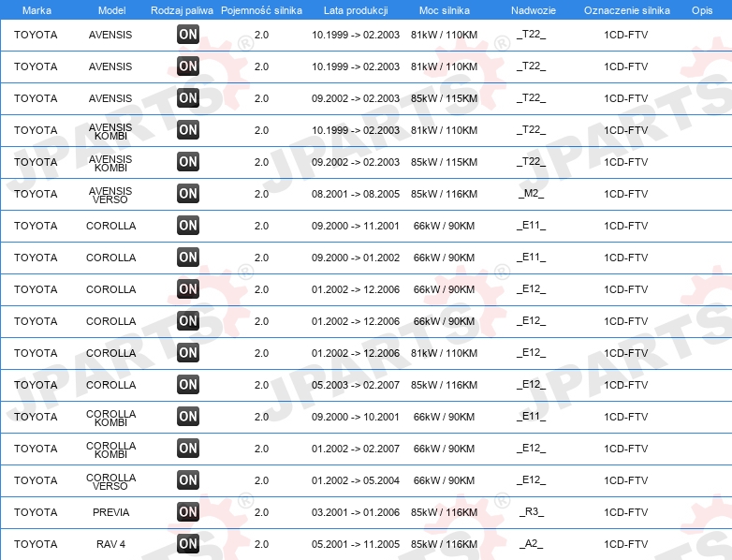Click 1CD-FTV engine code in AVENSIS VERSO row
The height and width of the screenshot is (560, 732).
(626, 194)
